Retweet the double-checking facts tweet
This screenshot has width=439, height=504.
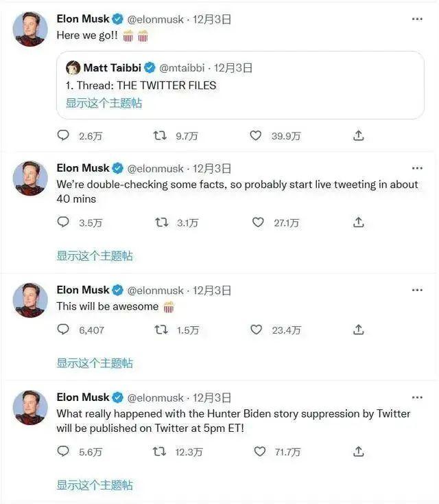(x=161, y=222)
